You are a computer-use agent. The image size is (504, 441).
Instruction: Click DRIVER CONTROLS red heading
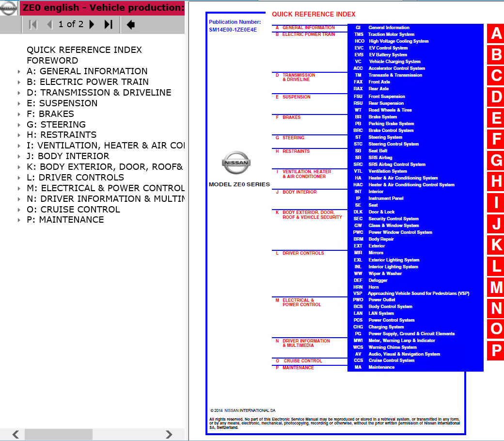pyautogui.click(x=303, y=253)
